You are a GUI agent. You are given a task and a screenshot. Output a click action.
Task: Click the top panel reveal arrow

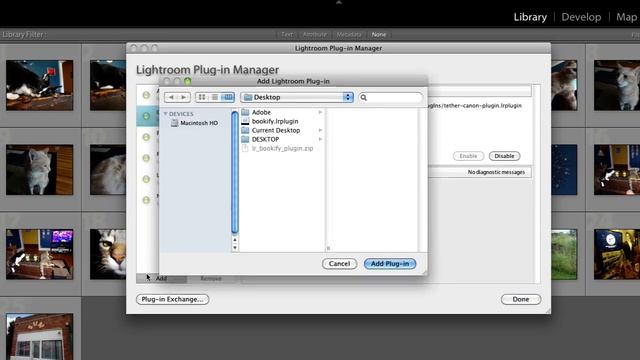pyautogui.click(x=338, y=2)
